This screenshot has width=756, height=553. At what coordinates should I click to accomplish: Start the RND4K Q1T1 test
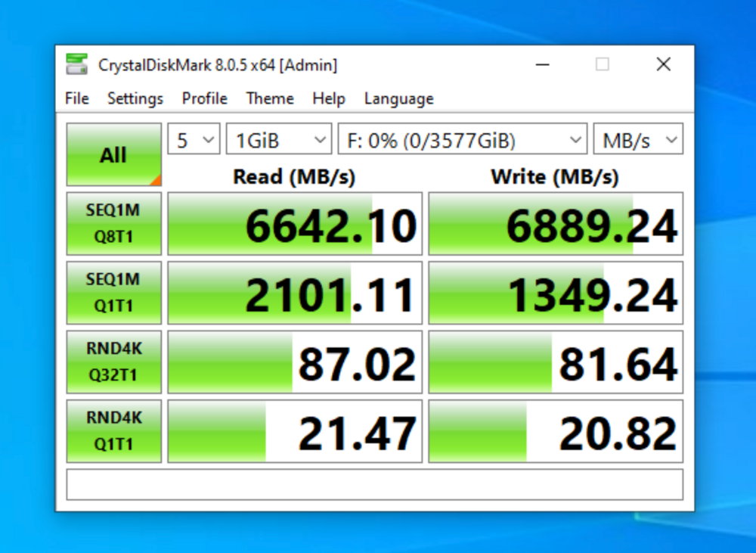tap(114, 430)
